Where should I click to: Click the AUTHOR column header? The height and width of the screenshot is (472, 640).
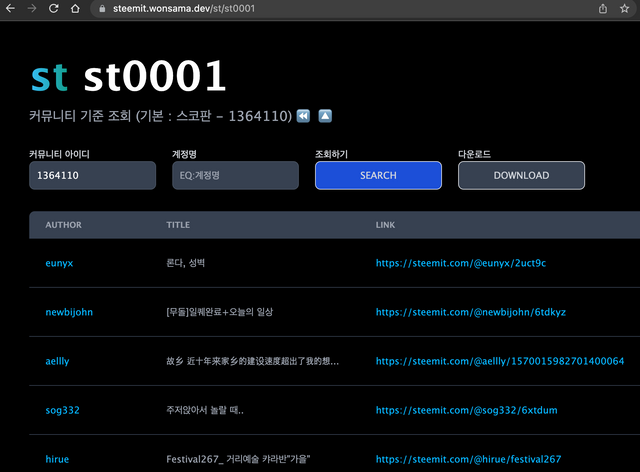[x=63, y=225]
